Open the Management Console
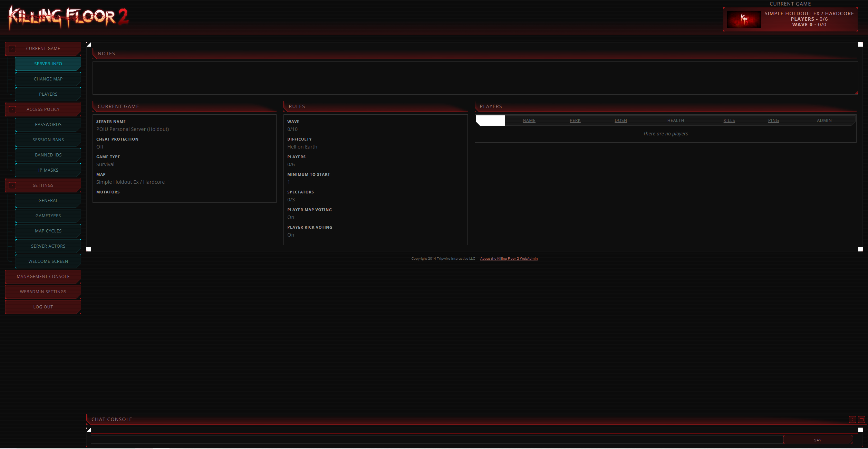This screenshot has width=868, height=449. pos(43,277)
